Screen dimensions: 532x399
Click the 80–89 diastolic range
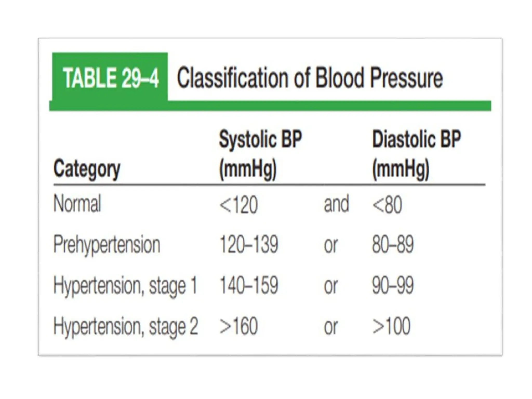[393, 244]
